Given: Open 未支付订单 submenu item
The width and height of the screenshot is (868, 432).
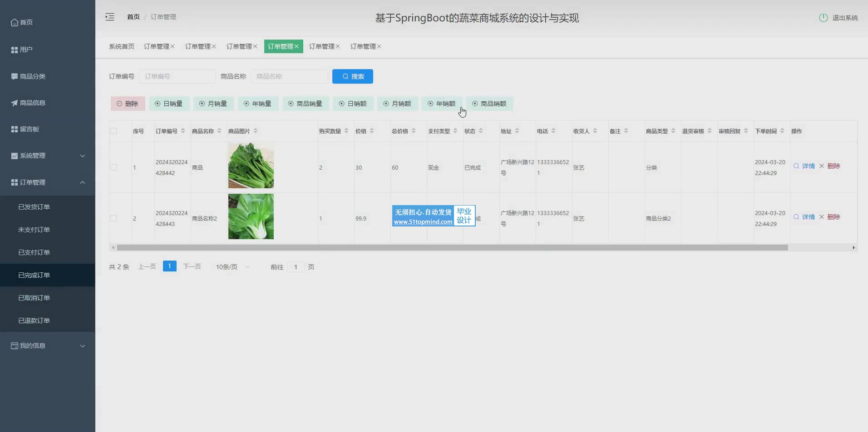Looking at the screenshot, I should coord(48,230).
